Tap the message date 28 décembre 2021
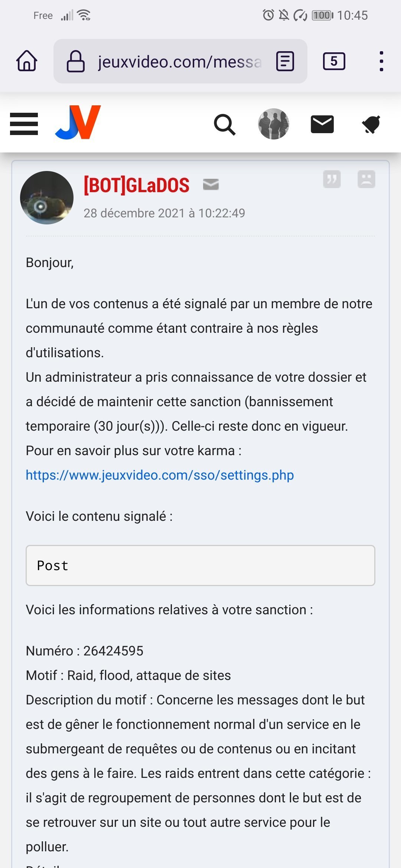Screen dimensions: 401x868 pos(164,213)
